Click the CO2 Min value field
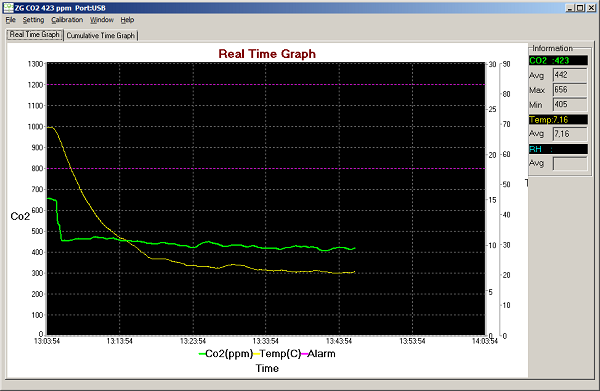Image resolution: width=600 pixels, height=391 pixels. (x=570, y=104)
